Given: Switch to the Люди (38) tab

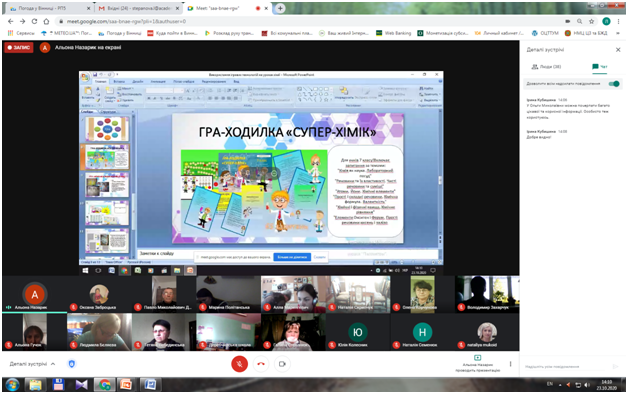Looking at the screenshot, I should (x=546, y=67).
